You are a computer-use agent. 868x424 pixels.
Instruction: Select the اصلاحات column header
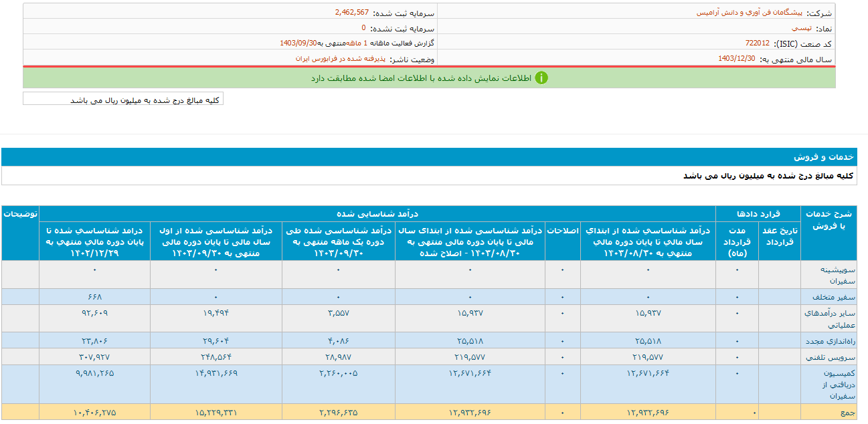[x=562, y=230]
